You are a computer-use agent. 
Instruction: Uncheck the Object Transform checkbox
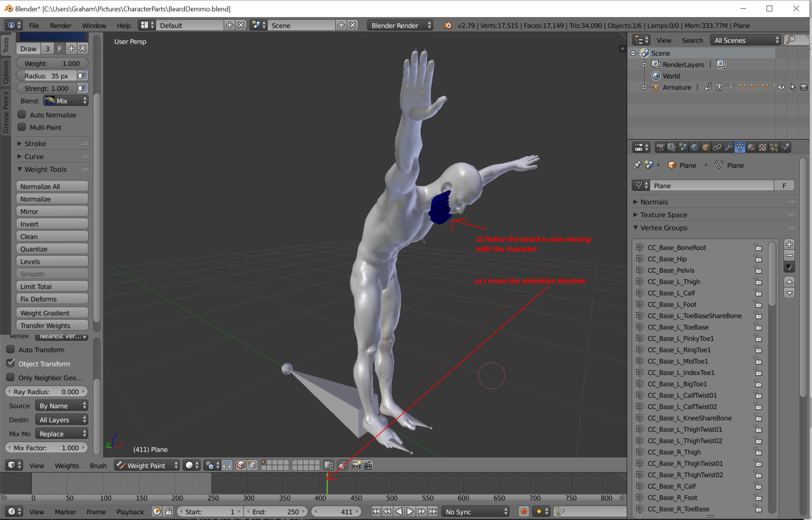(11, 363)
